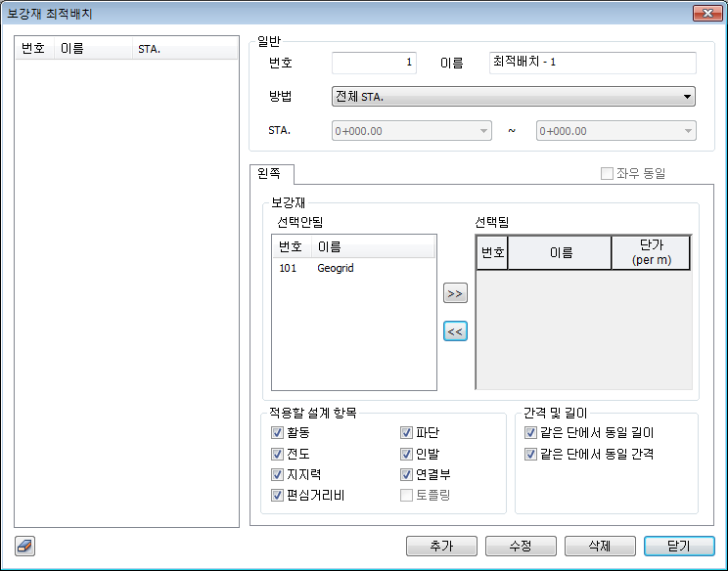Toggle the 활동 checkbox
Viewport: 728px width, 571px height.
point(278,433)
